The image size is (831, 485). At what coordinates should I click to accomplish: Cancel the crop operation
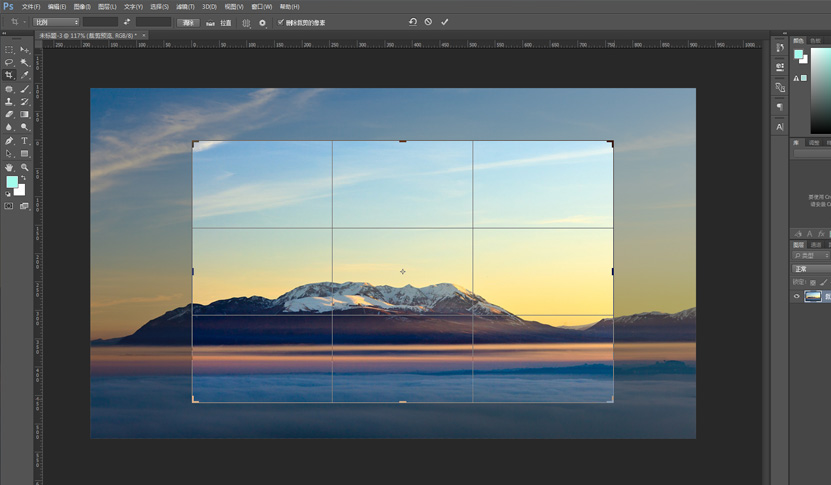point(428,22)
